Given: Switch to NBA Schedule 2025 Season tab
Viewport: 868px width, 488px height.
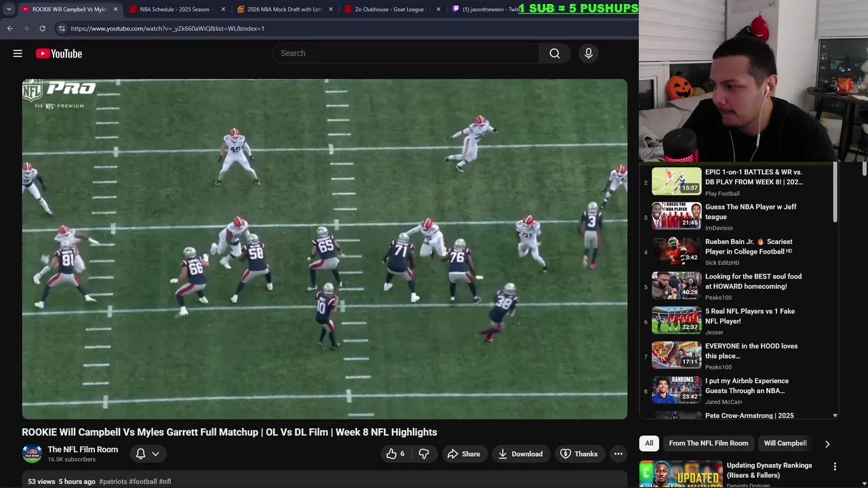Looking at the screenshot, I should (x=176, y=9).
